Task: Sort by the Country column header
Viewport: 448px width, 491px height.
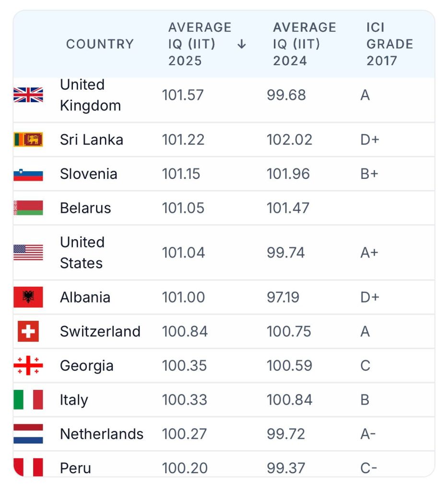Action: (100, 44)
